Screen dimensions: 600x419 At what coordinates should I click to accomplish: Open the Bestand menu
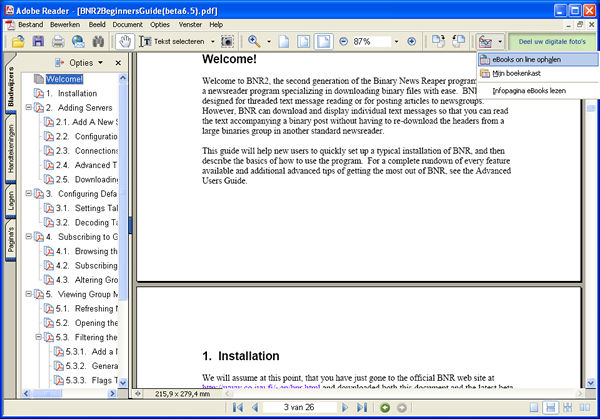31,24
